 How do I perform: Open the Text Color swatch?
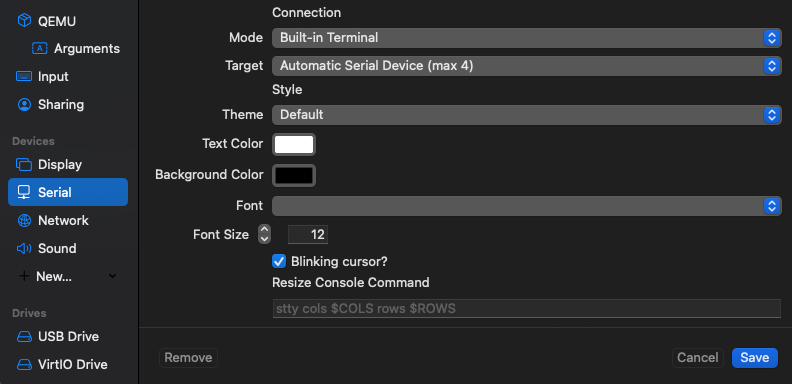pyautogui.click(x=294, y=145)
